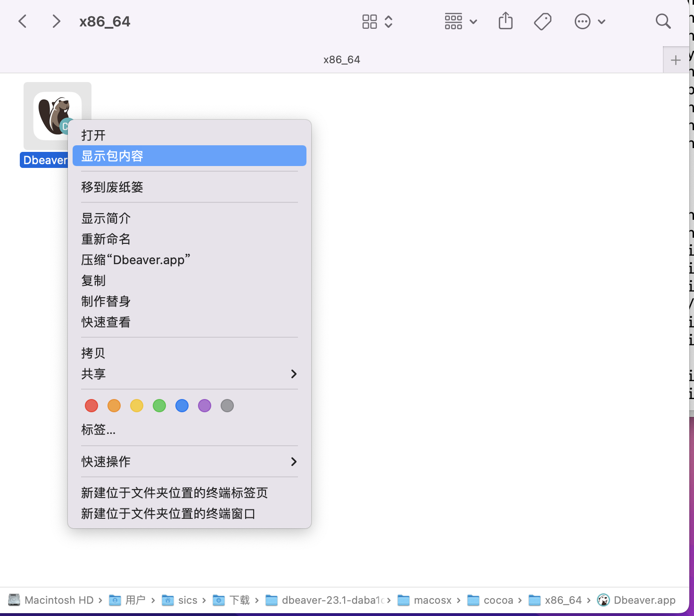Choose 标签… menu entry

190,430
